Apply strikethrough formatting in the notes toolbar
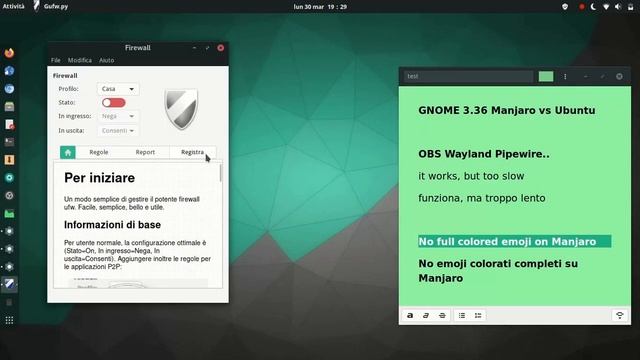Screen dimensions: 640x360 [x=442, y=315]
